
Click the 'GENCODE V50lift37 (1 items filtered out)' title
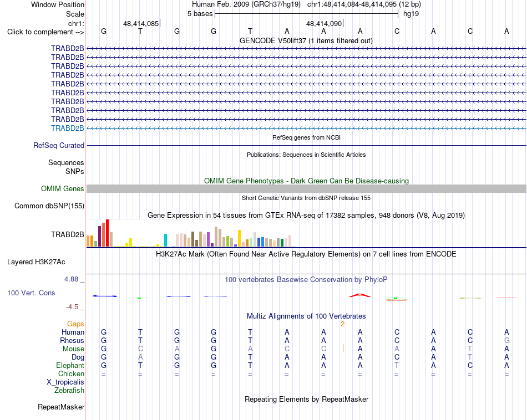(x=306, y=40)
